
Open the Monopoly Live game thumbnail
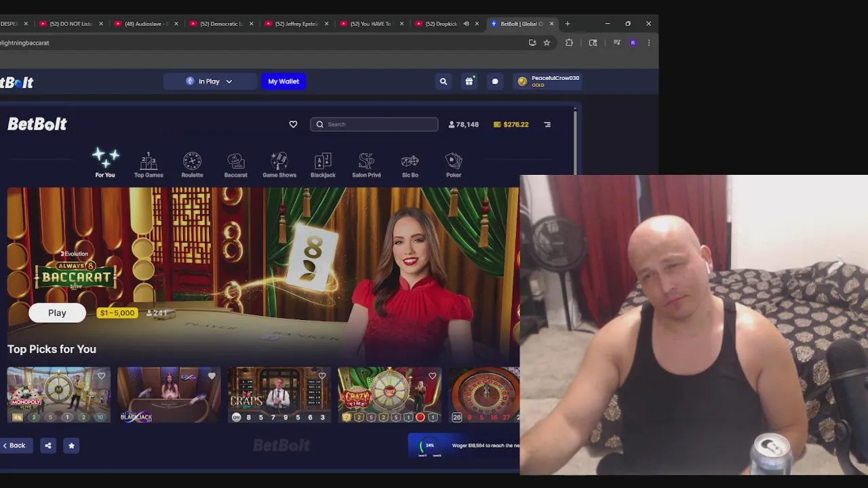[x=59, y=394]
